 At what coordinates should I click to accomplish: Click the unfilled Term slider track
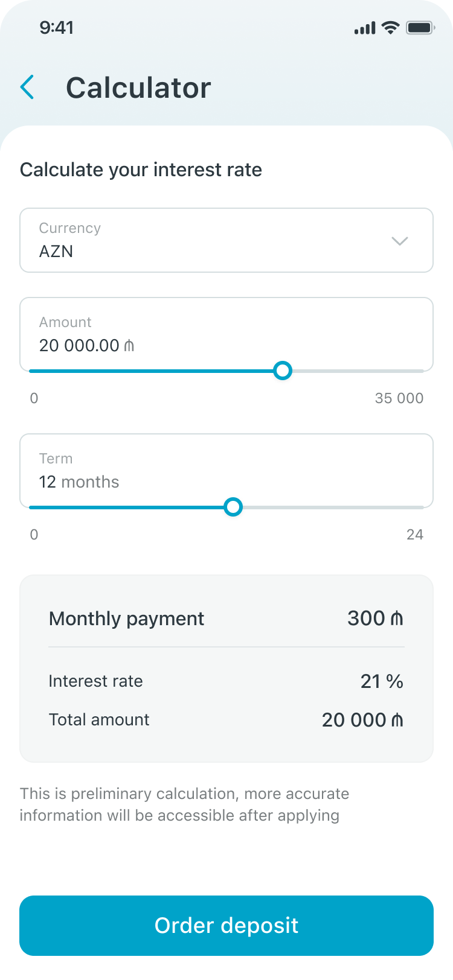[332, 507]
